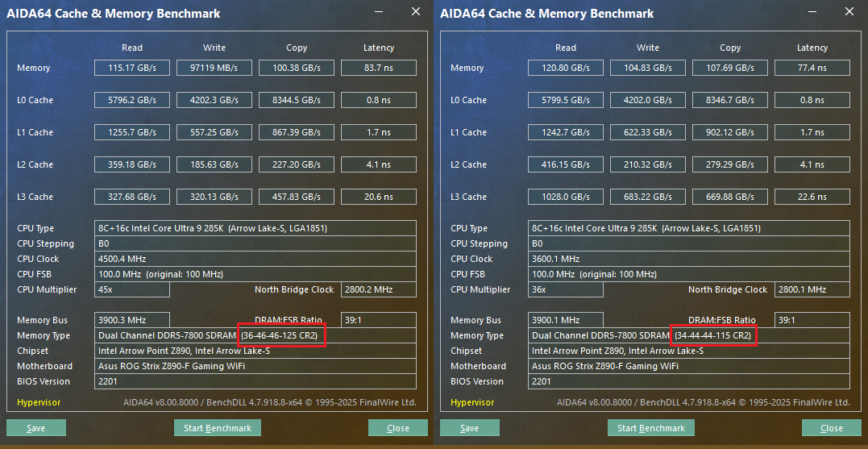Click Memory Bus 3900.3 MHz field

point(131,320)
